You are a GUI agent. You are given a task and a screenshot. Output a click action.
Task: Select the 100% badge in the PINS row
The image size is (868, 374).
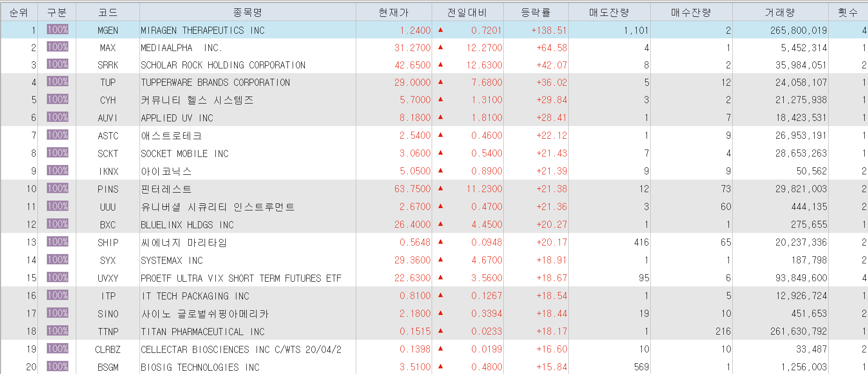pyautogui.click(x=58, y=188)
